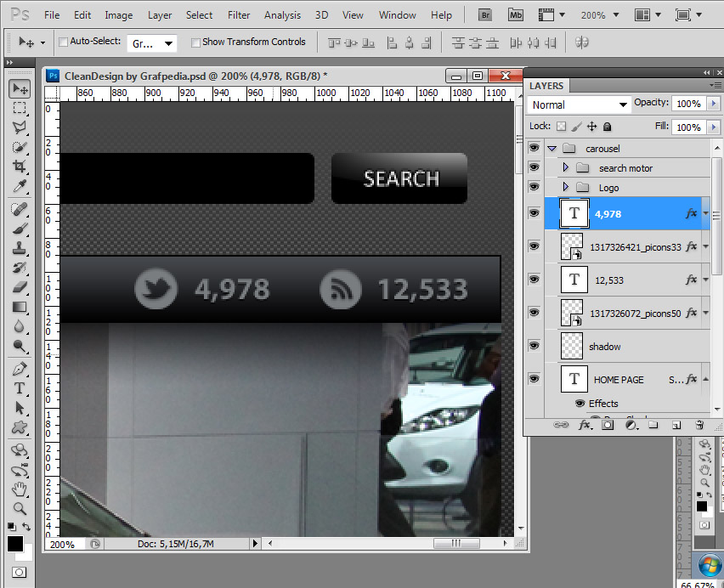Open the Layer menu

pos(160,15)
